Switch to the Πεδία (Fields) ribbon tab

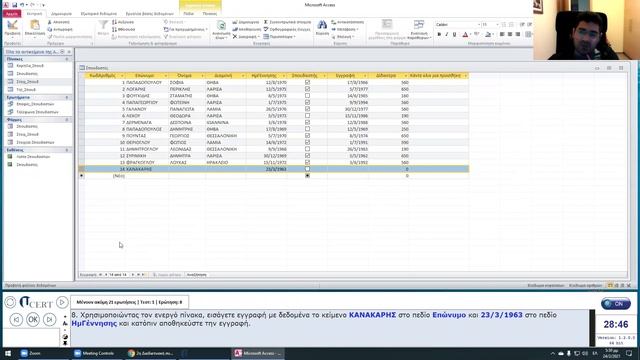[x=189, y=13]
